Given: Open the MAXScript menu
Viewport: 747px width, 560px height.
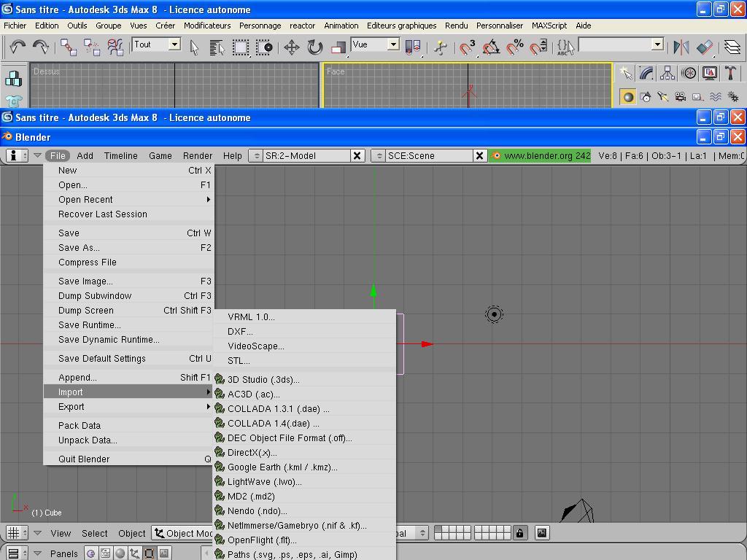Looking at the screenshot, I should 549,26.
